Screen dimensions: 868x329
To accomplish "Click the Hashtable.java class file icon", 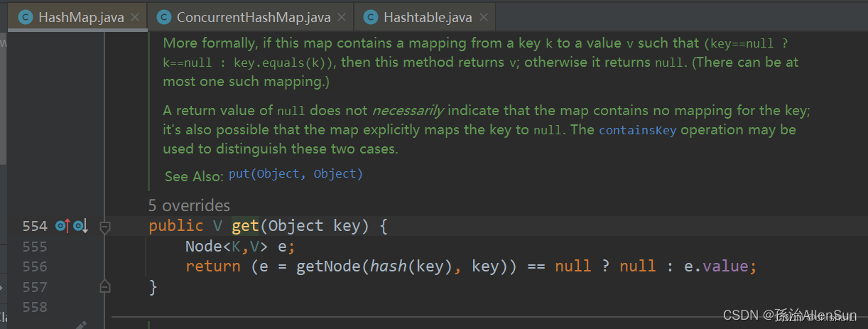I will pyautogui.click(x=371, y=17).
